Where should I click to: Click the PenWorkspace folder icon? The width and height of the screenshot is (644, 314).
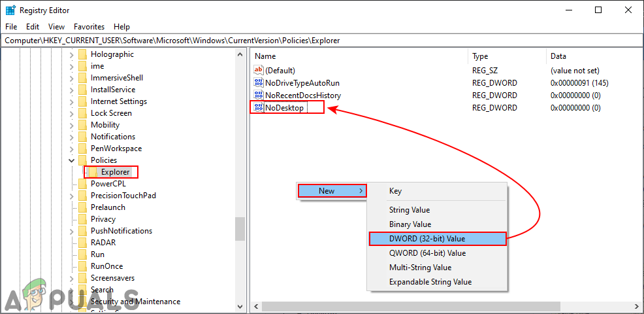[83, 148]
